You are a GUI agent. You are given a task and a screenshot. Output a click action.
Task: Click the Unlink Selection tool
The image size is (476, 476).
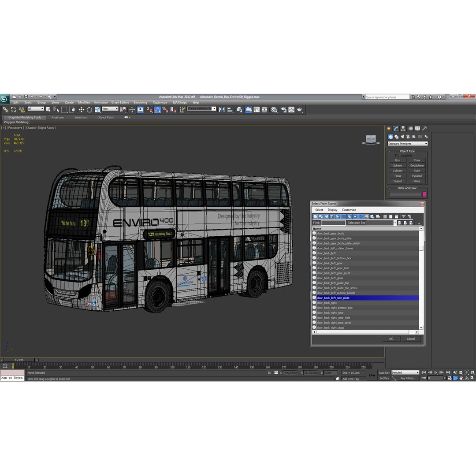(x=13, y=110)
